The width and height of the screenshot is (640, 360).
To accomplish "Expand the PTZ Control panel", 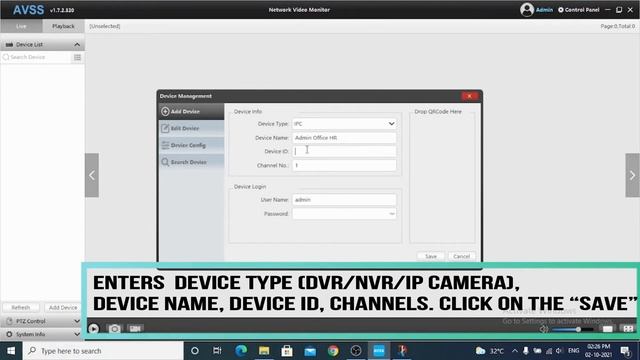I will coord(42,321).
